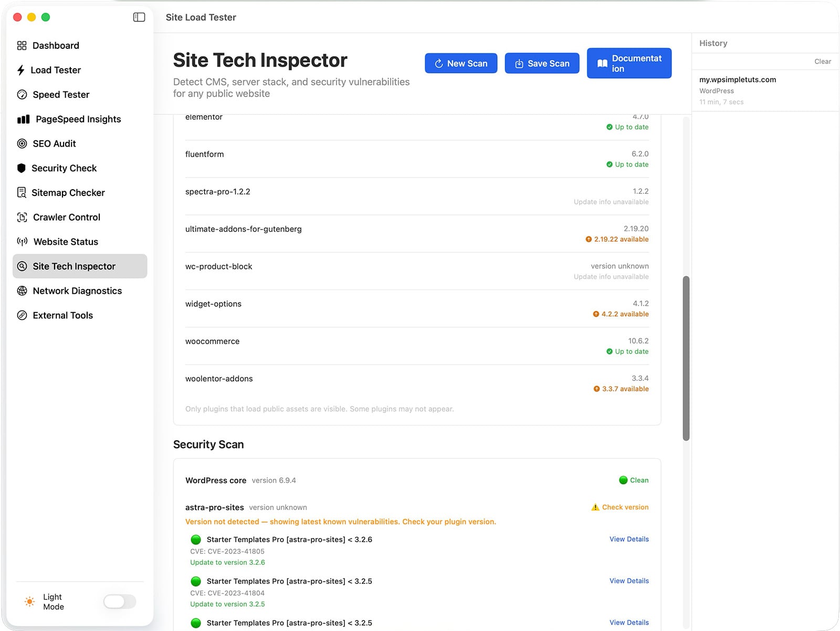
Task: Select the Load Tester tool
Action: 56,70
